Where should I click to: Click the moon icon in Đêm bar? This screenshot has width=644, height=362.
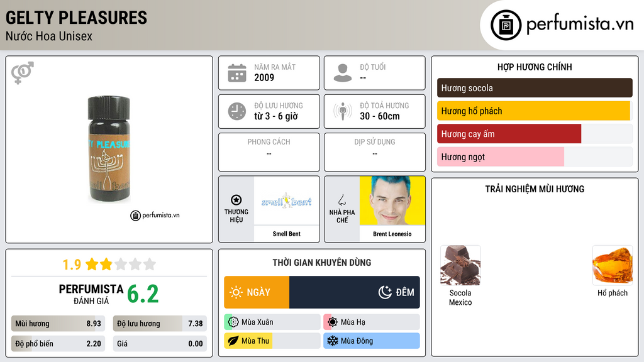(x=385, y=292)
